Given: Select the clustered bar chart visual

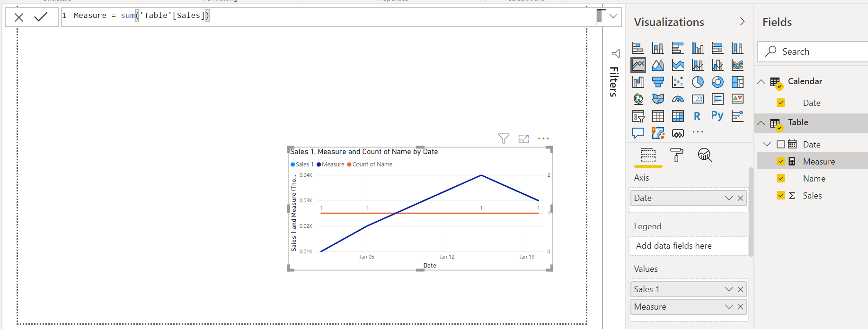Looking at the screenshot, I should [x=678, y=48].
